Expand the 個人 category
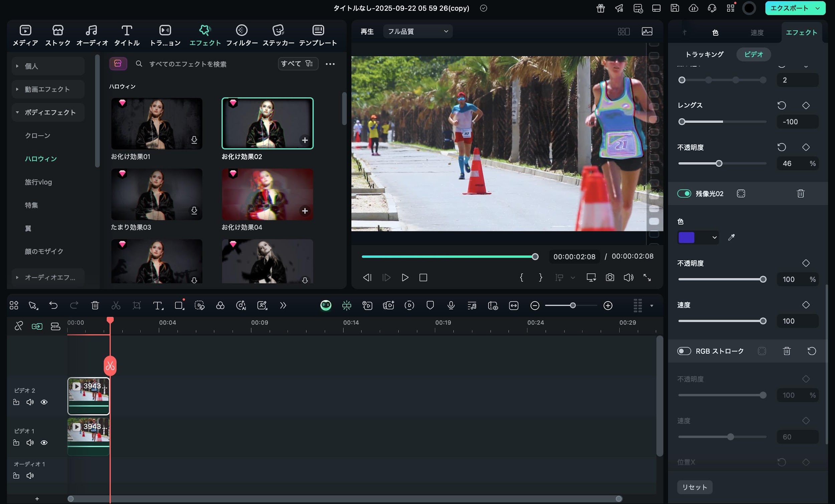The image size is (835, 504). (x=48, y=66)
